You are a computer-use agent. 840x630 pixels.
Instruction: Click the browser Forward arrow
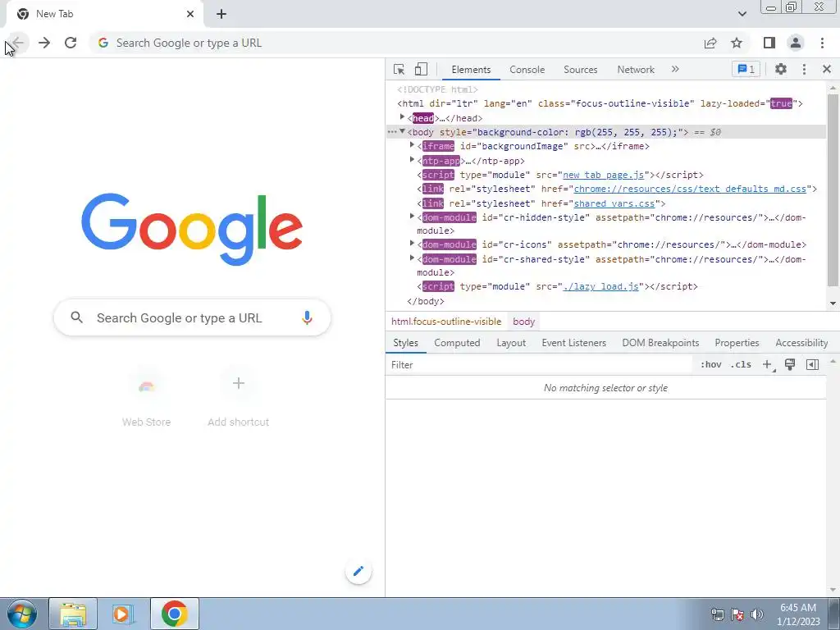click(x=44, y=43)
